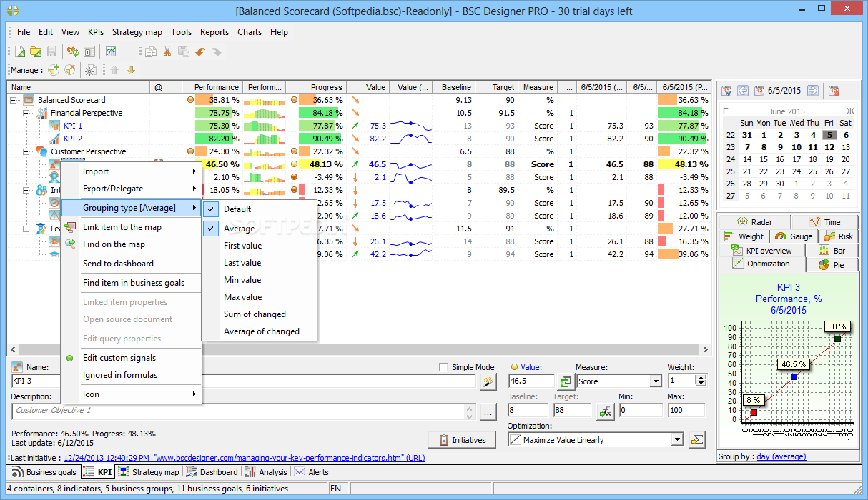This screenshot has width=868, height=500.
Task: Select June 12 in the calendar
Action: click(x=829, y=147)
